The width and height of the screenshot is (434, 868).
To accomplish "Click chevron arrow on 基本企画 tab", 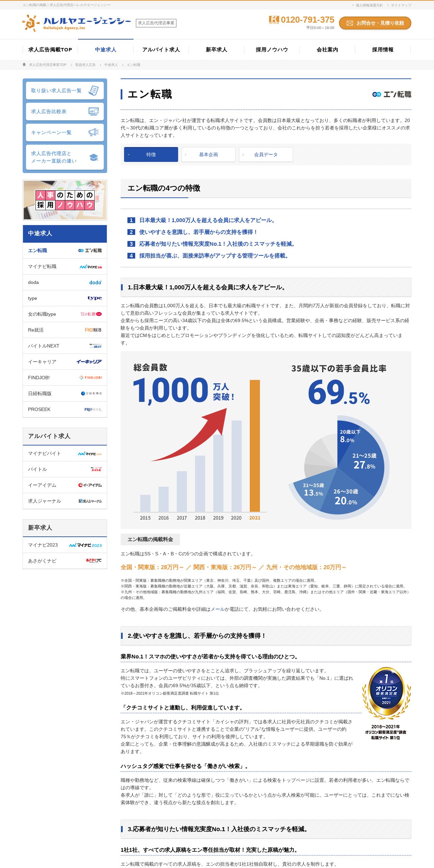I will point(186,154).
